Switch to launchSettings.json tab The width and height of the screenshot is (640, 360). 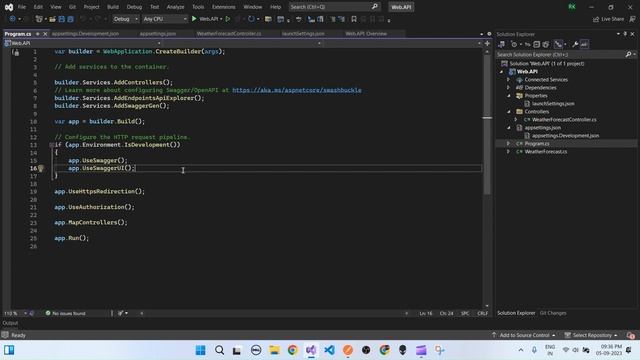pyautogui.click(x=303, y=34)
